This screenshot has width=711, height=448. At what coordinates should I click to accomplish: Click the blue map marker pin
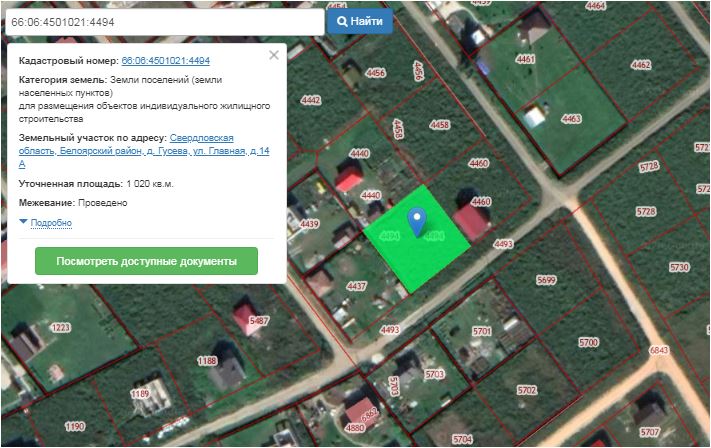coord(418,219)
